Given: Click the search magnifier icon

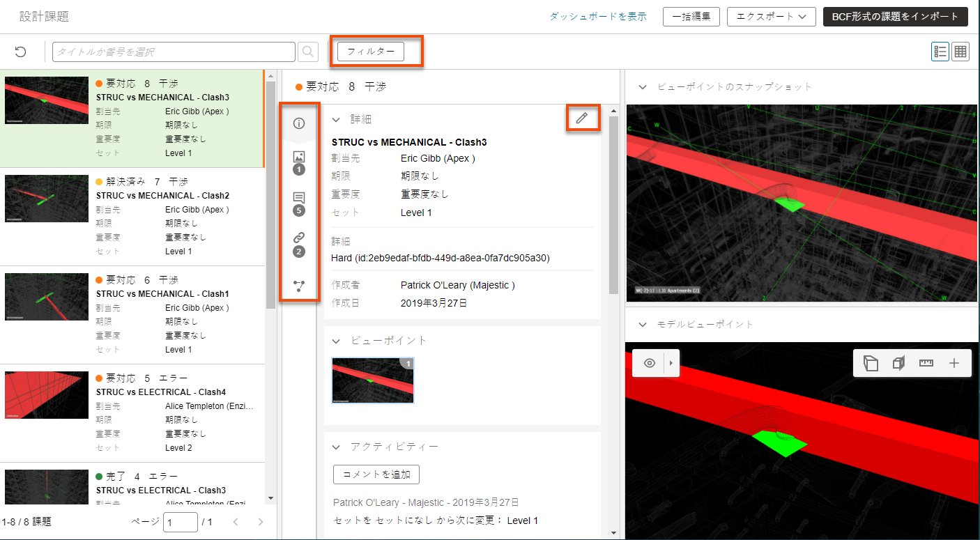Looking at the screenshot, I should [x=308, y=52].
